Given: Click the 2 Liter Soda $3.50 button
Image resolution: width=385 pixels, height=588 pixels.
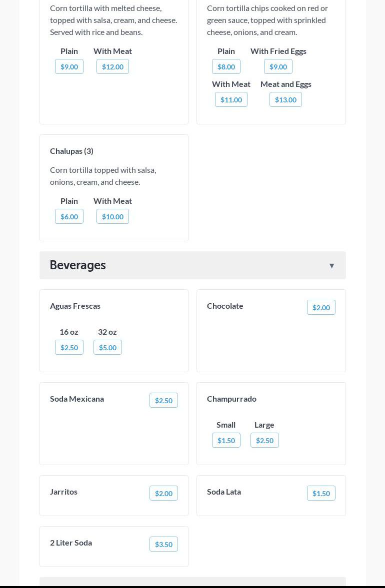Looking at the screenshot, I should click(163, 545).
